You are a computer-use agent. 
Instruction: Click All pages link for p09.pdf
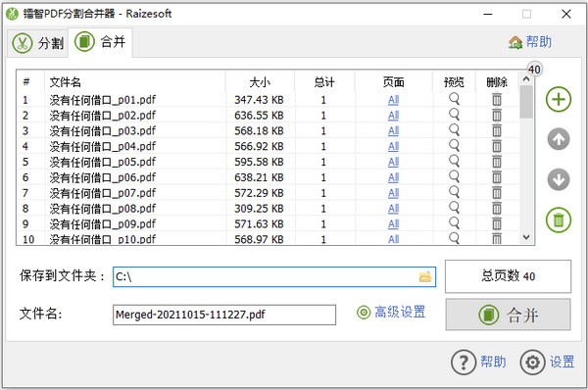point(393,224)
